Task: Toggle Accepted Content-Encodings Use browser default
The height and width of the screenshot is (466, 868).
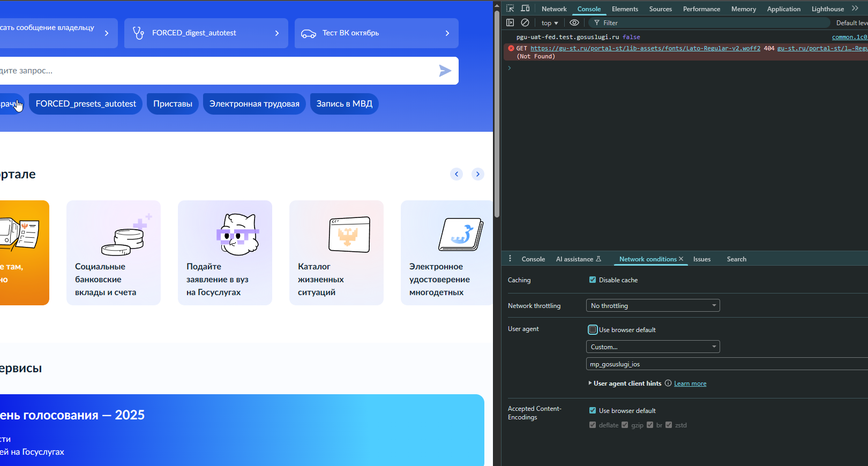Action: click(x=593, y=410)
